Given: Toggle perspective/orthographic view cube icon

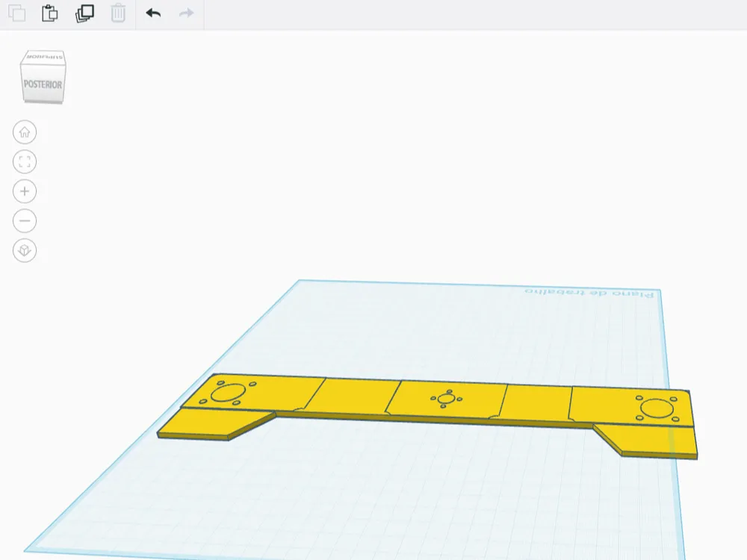Looking at the screenshot, I should (25, 250).
